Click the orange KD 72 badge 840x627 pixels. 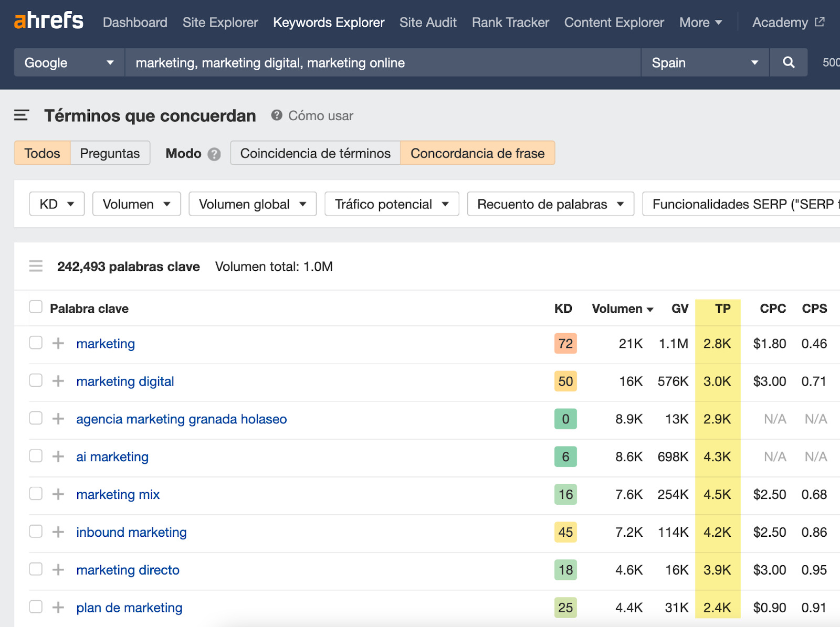click(x=565, y=344)
